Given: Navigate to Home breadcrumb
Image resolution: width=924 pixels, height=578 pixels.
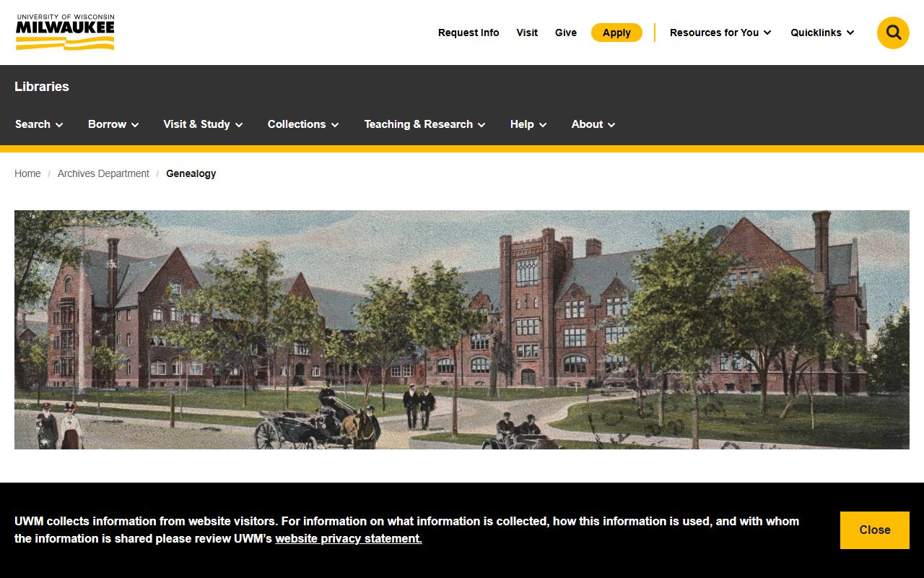Looking at the screenshot, I should coord(27,173).
